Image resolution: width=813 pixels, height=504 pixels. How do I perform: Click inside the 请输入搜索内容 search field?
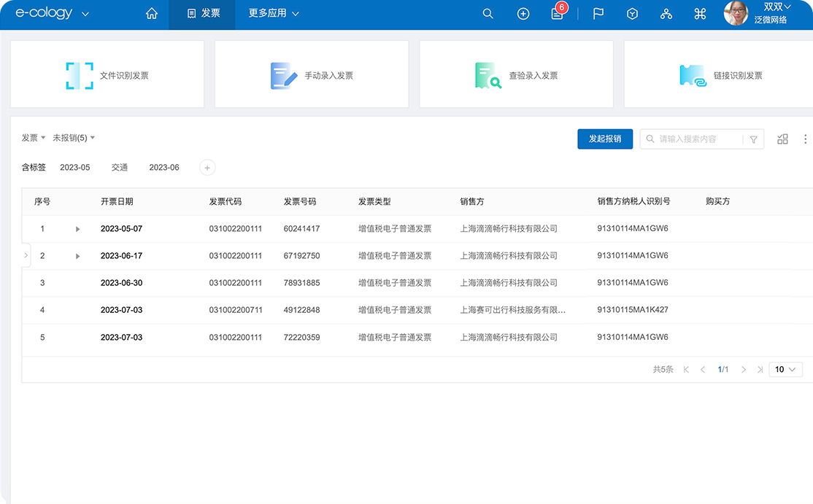point(693,139)
